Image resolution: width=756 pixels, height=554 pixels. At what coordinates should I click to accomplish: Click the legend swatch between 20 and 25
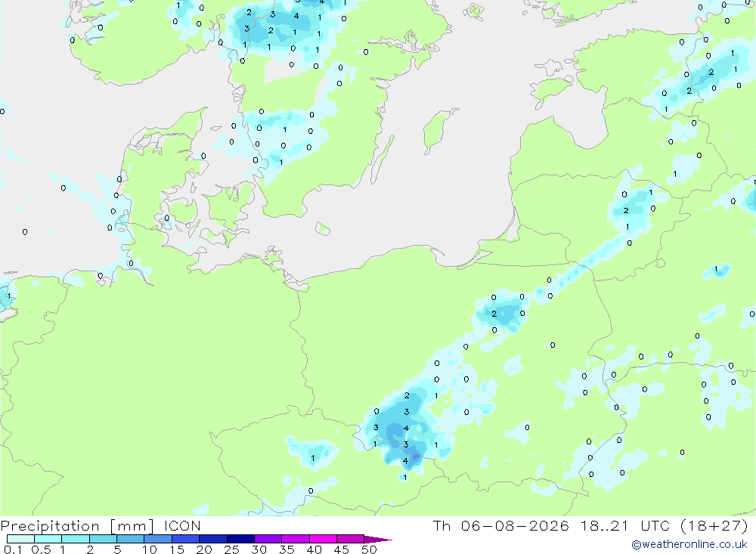[x=213, y=539]
